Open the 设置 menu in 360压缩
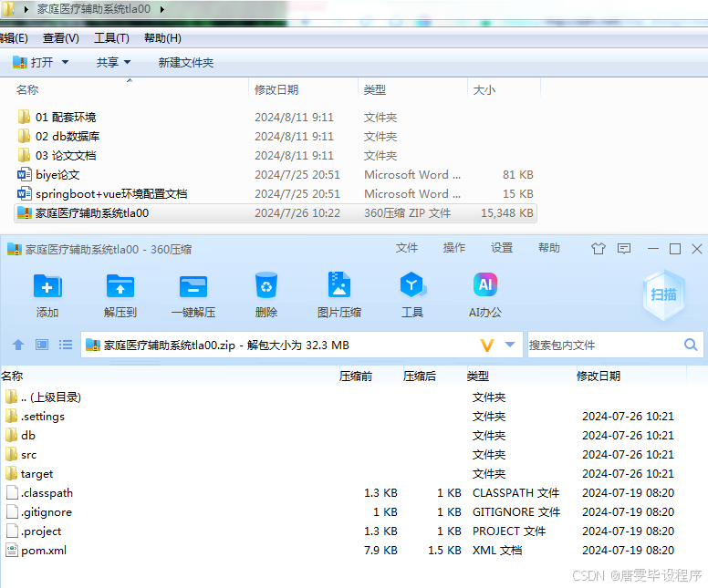Viewport: 708px width, 588px height. tap(502, 248)
